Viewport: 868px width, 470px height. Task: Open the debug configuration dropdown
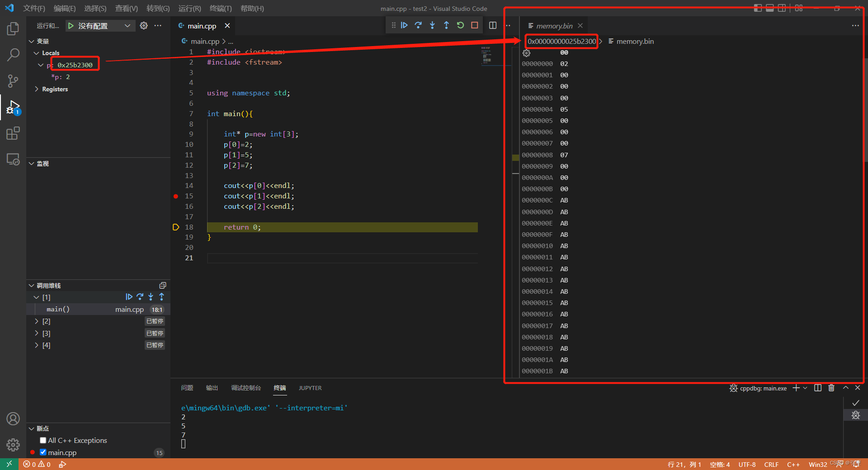128,26
